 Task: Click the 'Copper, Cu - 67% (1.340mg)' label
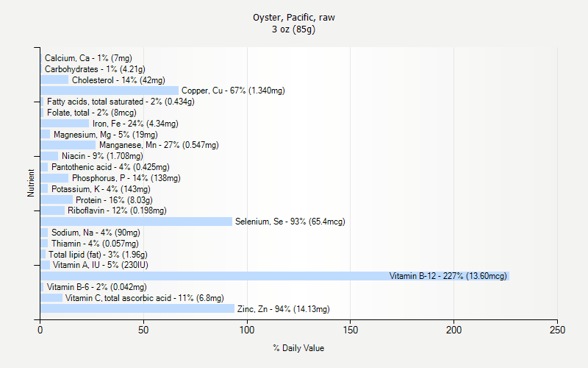[233, 91]
